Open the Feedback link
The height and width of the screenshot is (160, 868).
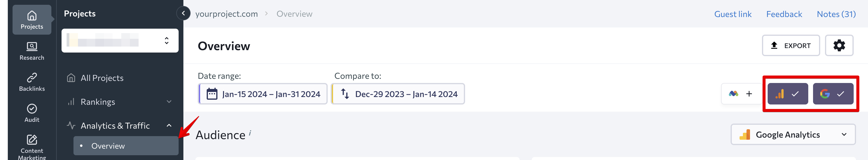[784, 14]
